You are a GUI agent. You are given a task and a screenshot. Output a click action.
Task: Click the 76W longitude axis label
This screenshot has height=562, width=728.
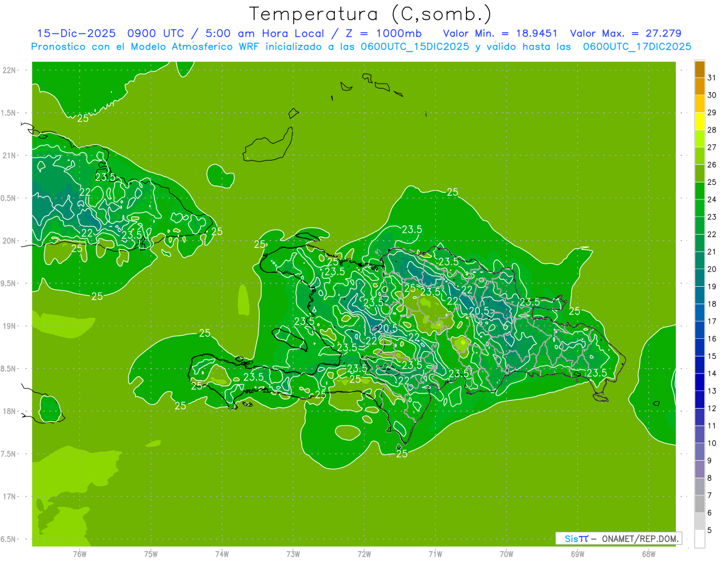point(79,554)
